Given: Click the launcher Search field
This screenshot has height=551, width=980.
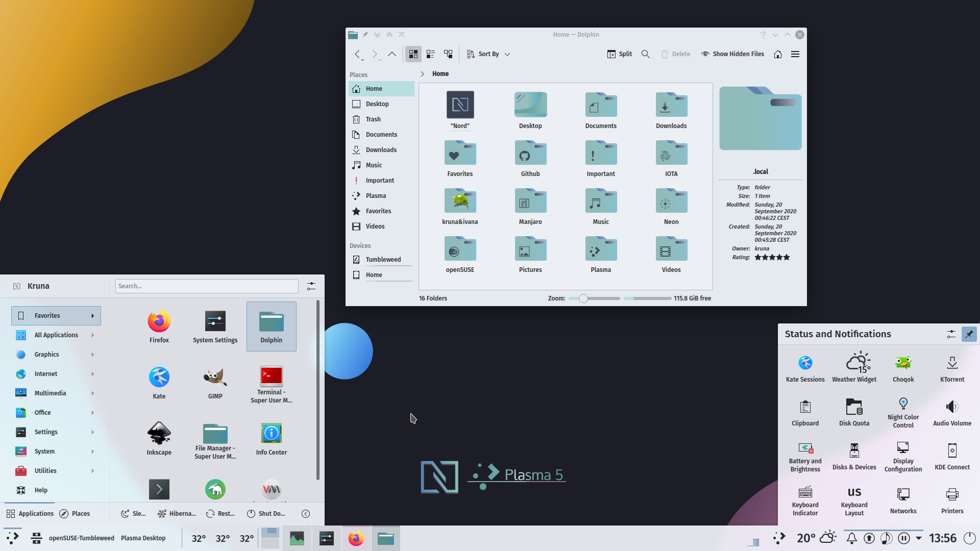Looking at the screenshot, I should pyautogui.click(x=207, y=286).
